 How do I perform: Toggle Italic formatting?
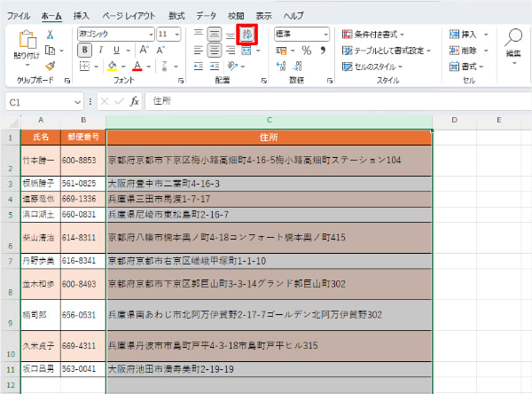click(101, 51)
